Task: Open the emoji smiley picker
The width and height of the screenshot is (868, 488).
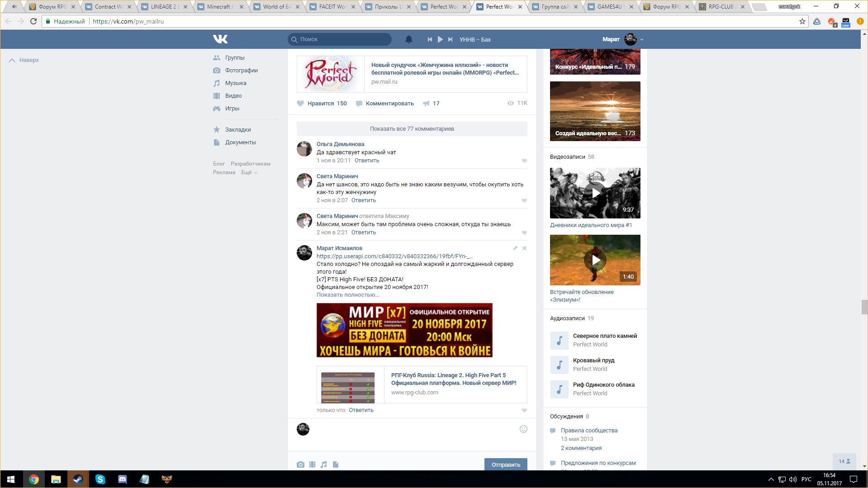Action: click(x=523, y=429)
